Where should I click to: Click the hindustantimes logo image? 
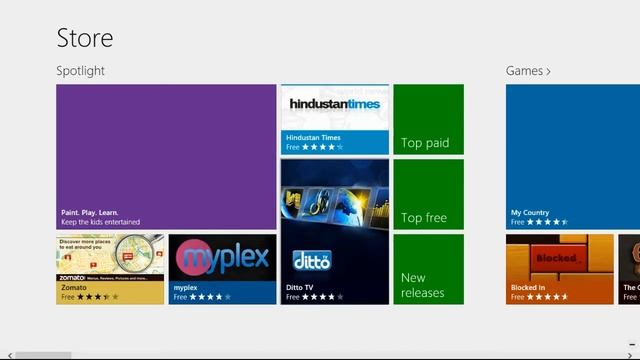[335, 104]
